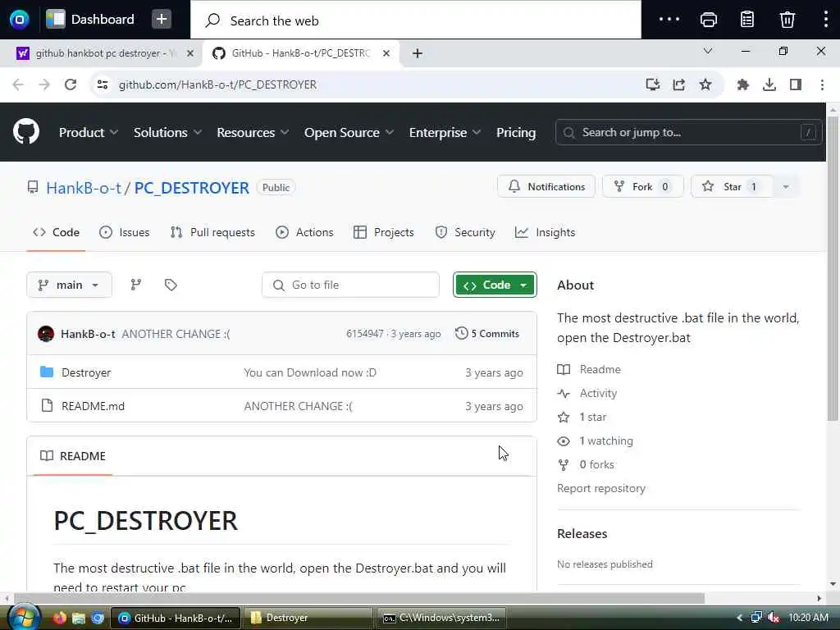Screen dimensions: 840x630
Task: Open the share icon in address bar
Action: click(x=678, y=84)
